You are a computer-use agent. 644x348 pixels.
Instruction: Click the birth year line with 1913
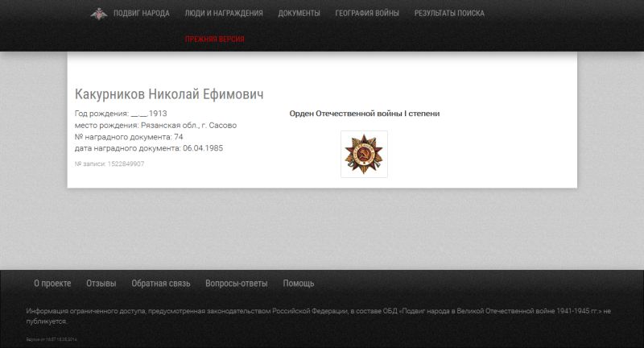click(121, 114)
